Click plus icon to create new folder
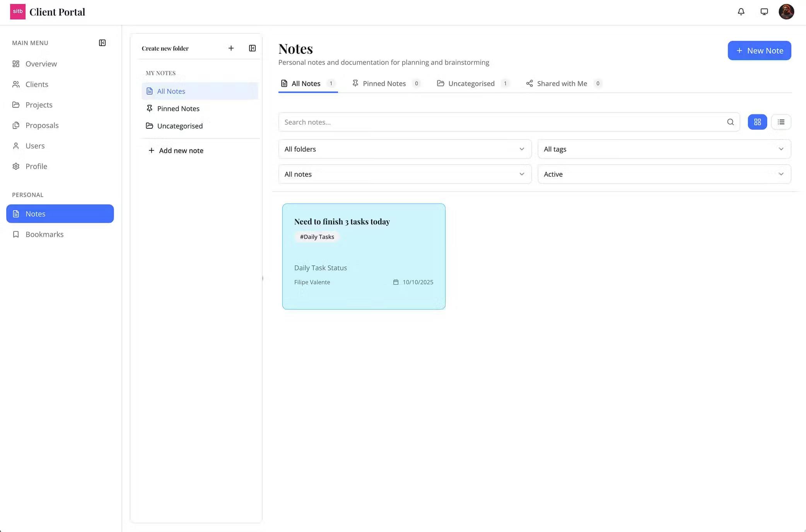 [x=231, y=48]
